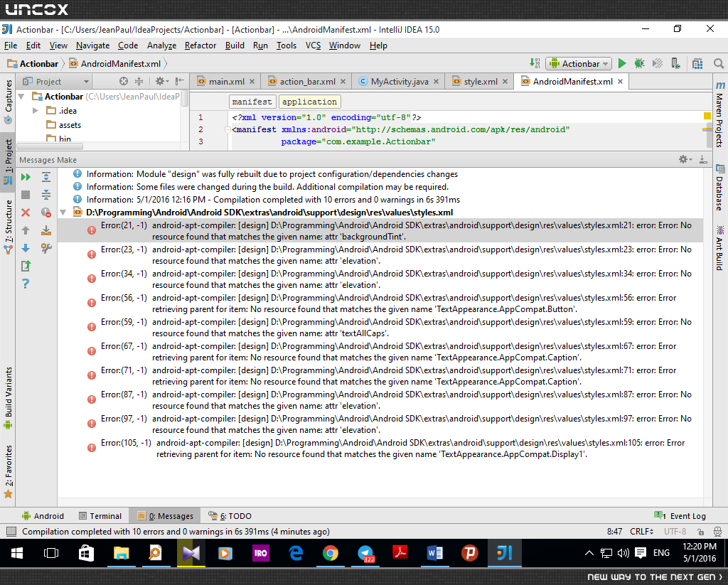
Task: Open the Messages help question mark
Action: tap(26, 283)
